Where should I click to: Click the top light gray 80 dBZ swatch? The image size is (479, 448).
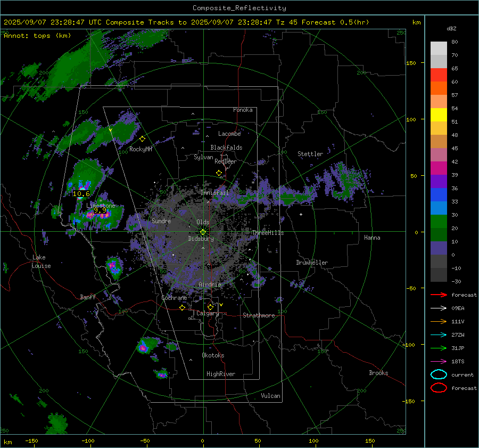(x=439, y=48)
